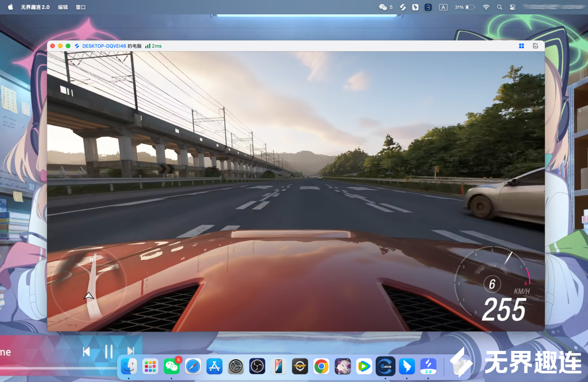Open WeChat from the Dock
Image resolution: width=588 pixels, height=382 pixels.
tap(172, 366)
